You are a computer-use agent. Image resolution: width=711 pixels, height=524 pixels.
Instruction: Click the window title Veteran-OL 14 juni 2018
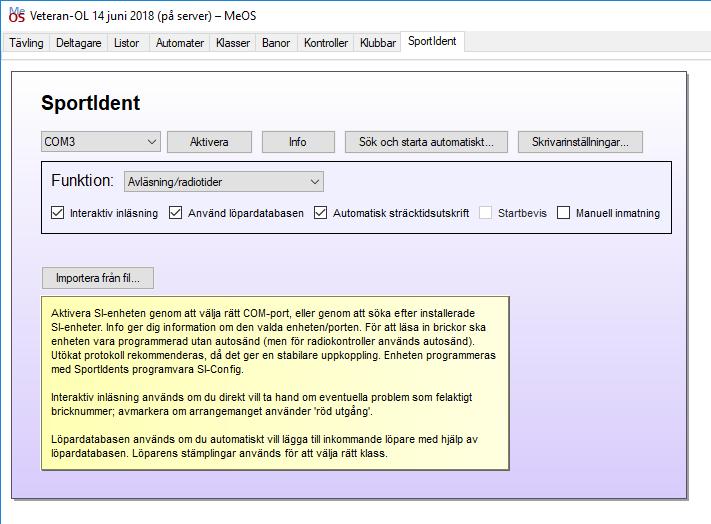click(x=143, y=16)
